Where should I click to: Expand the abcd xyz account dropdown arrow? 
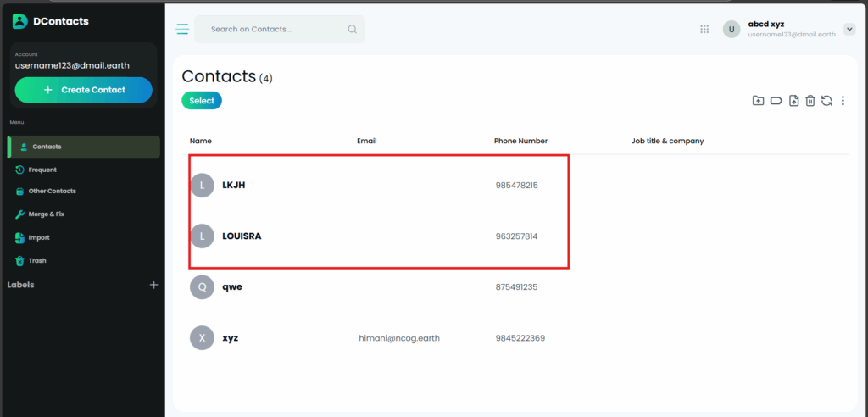(849, 29)
